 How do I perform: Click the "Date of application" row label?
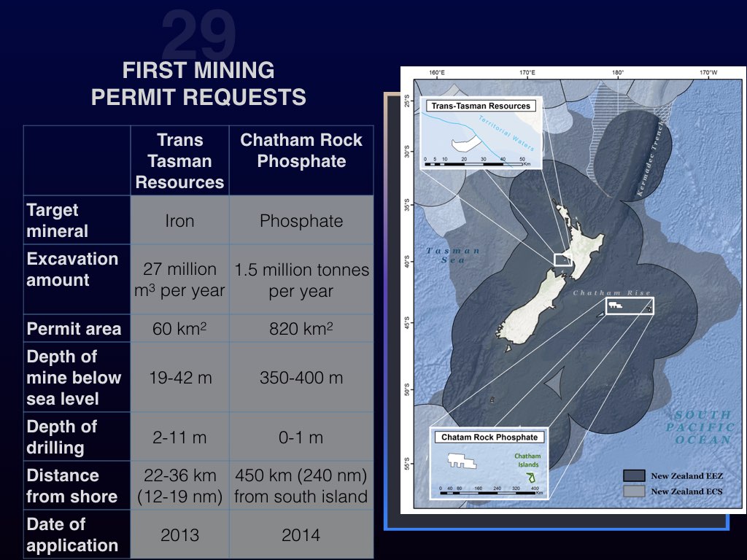(72, 534)
